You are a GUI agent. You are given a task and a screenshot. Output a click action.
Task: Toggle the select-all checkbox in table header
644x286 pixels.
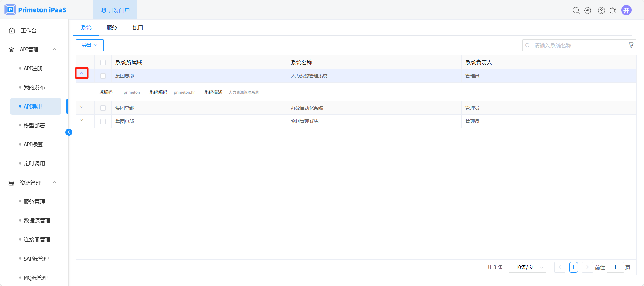tap(103, 63)
